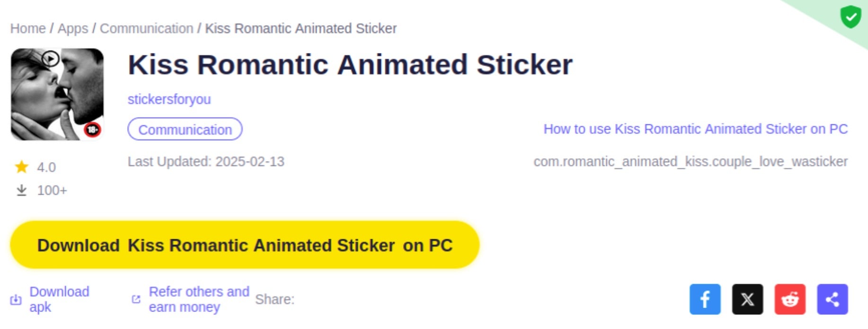Share the app on Reddit
Screen dimensions: 868x329
789,299
